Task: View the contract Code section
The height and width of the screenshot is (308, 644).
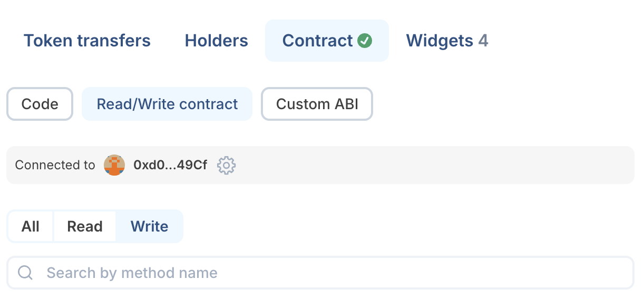Action: (40, 104)
